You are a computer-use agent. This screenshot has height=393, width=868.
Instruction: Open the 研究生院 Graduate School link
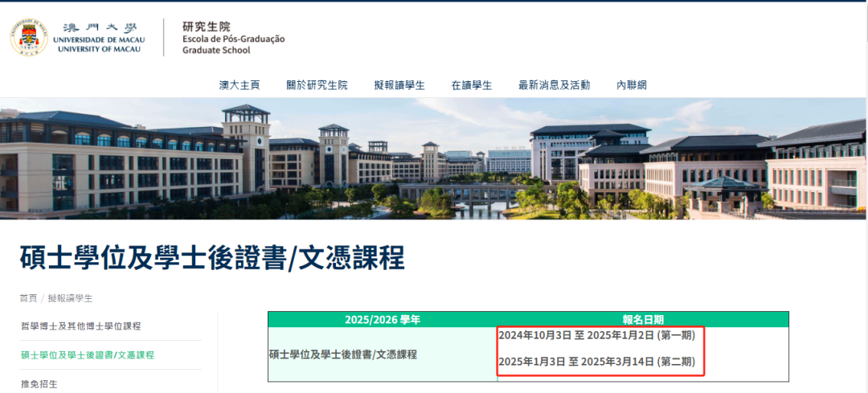coord(234,38)
